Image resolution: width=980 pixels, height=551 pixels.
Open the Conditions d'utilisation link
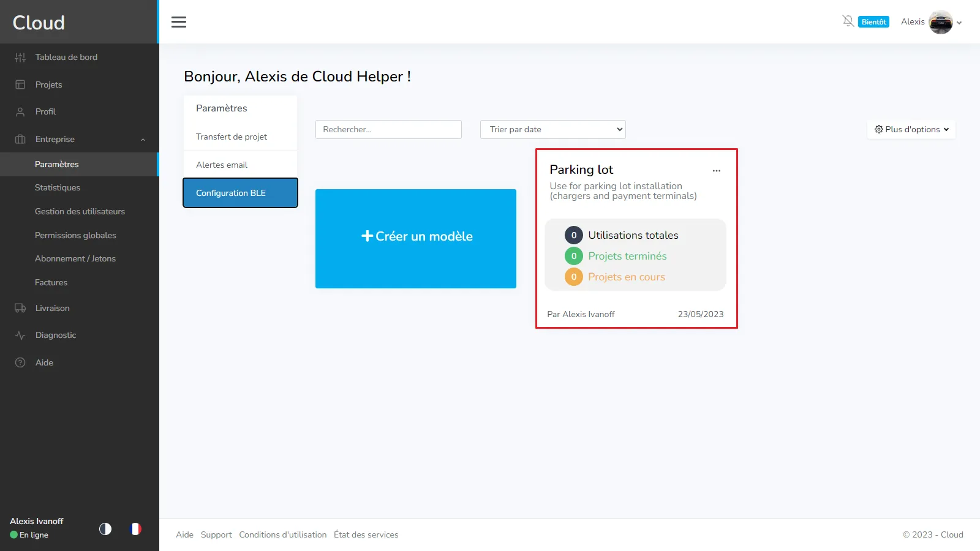tap(283, 534)
